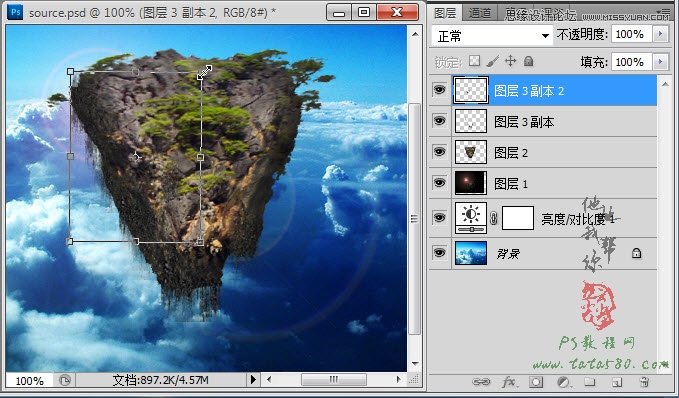
Task: Toggle visibility of 图层 3 副本 layer
Action: 440,120
